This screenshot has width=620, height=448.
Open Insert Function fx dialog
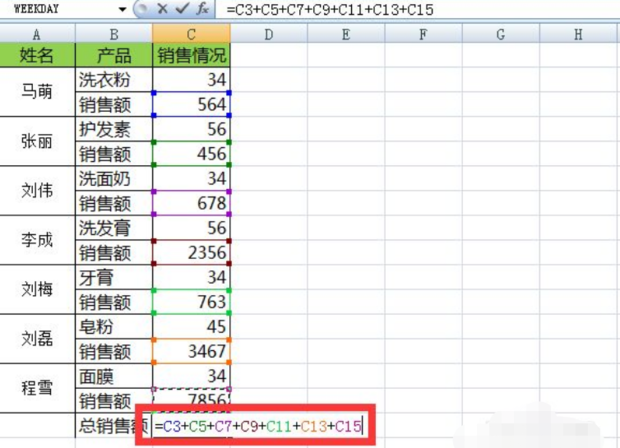202,8
